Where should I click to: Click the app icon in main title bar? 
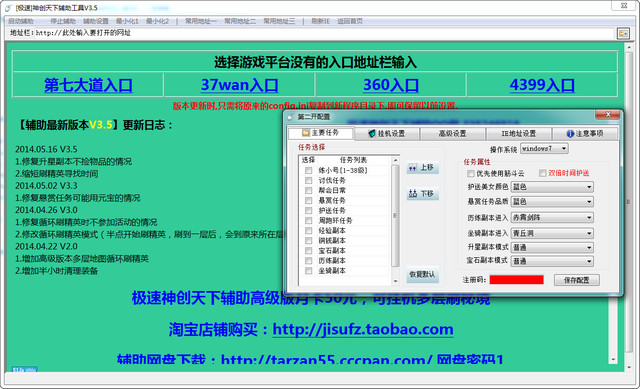click(8, 8)
